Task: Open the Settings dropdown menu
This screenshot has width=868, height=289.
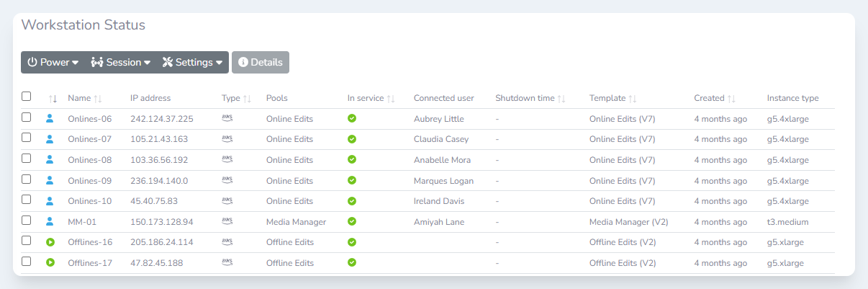Action: click(192, 63)
